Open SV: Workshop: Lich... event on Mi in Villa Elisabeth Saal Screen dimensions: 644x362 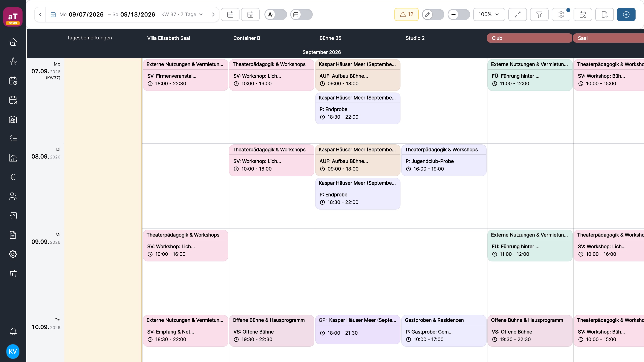(x=186, y=246)
